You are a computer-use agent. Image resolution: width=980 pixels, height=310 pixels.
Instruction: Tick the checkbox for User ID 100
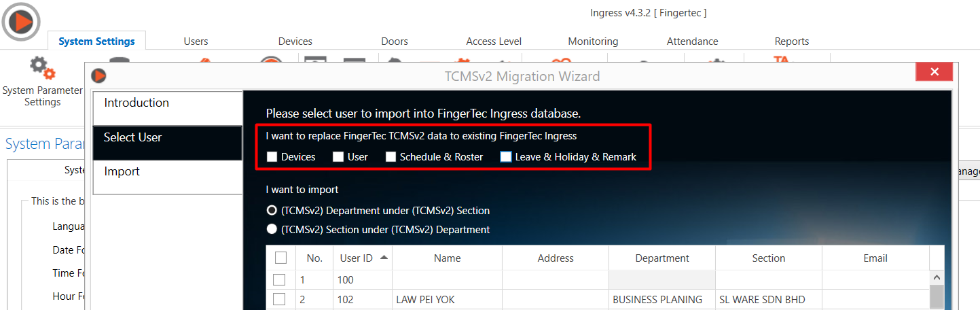(x=279, y=279)
